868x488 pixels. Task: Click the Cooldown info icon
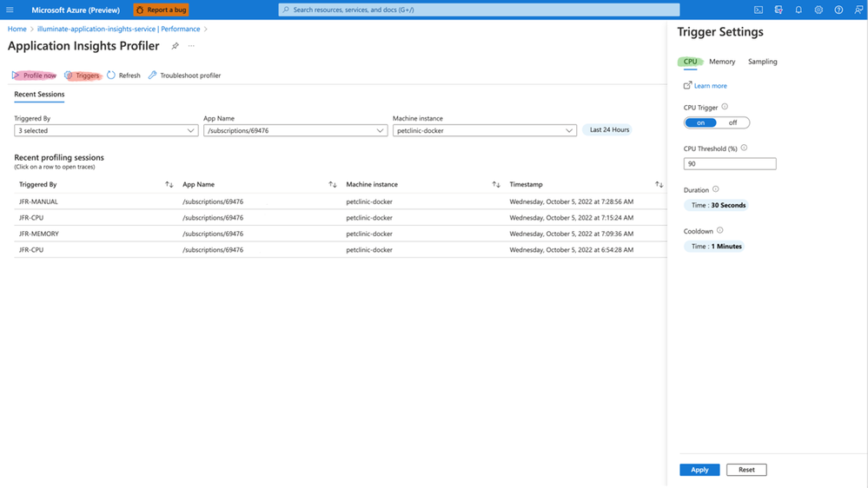[719, 230]
